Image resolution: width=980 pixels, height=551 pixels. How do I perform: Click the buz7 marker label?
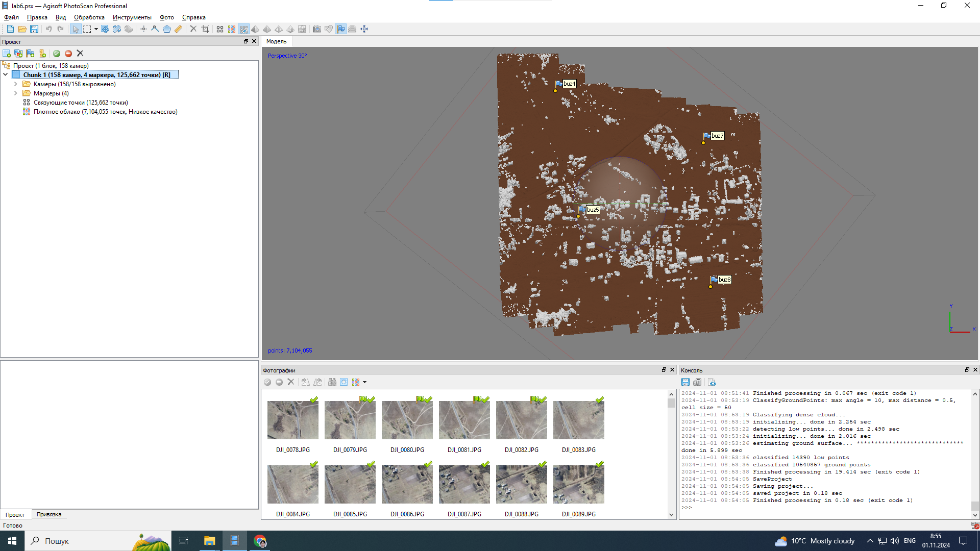point(717,136)
